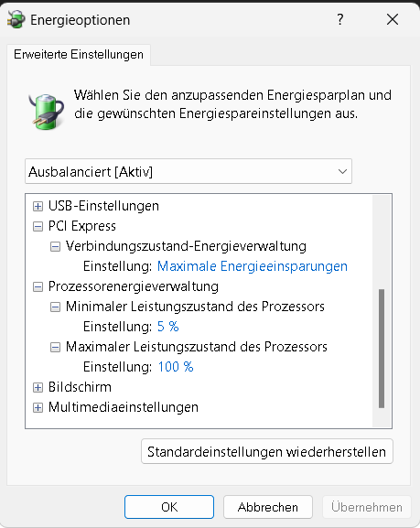Select the Erweiterte Einstellungen tab

coord(79,55)
